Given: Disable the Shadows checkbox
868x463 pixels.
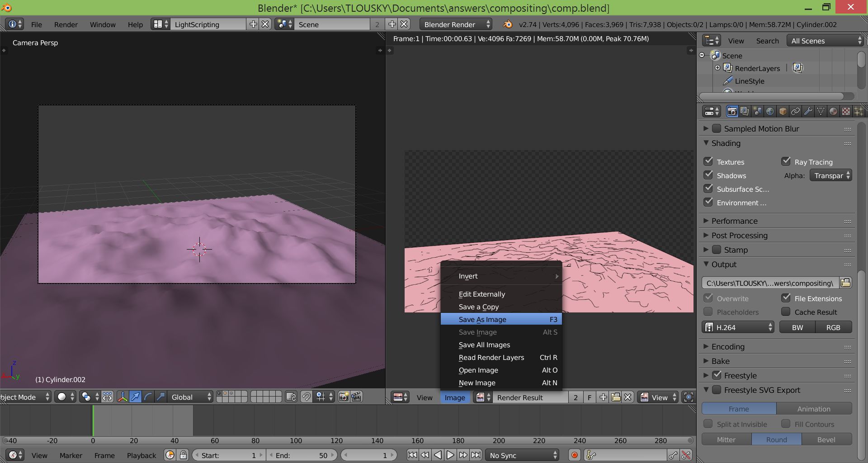Looking at the screenshot, I should point(708,175).
